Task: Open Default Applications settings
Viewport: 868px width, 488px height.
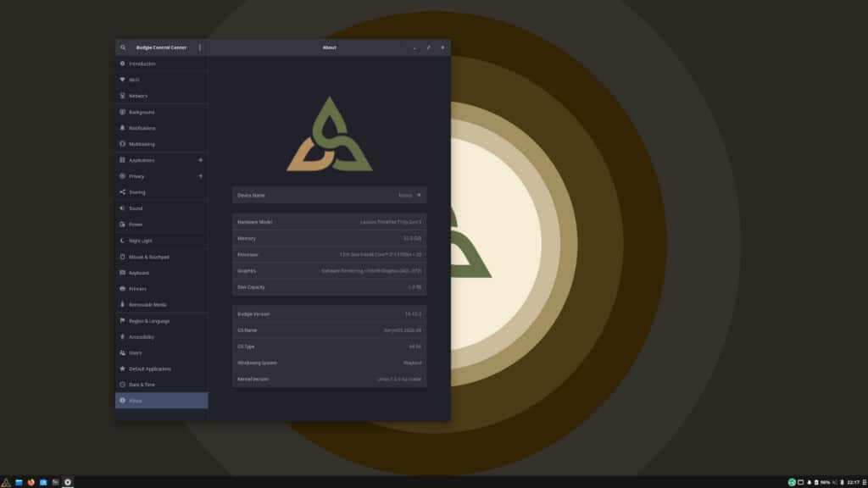Action: coord(162,369)
